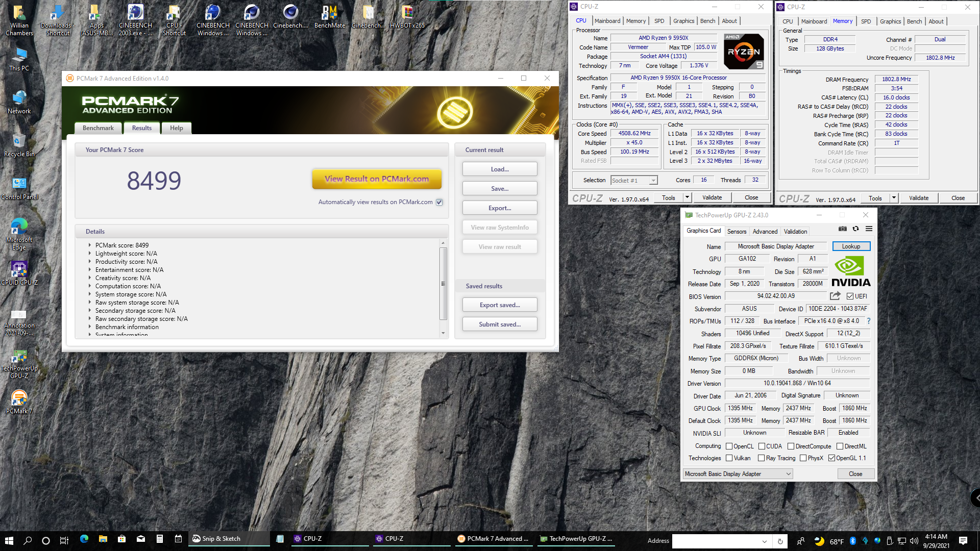Toggle Vulkan checkbox in GPU-Z

click(x=729, y=458)
